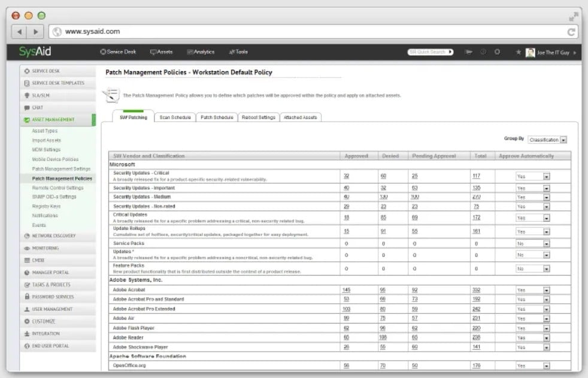Image resolution: width=588 pixels, height=378 pixels.
Task: Open Approve Automatically dropdown for Service Packs
Action: (x=533, y=244)
